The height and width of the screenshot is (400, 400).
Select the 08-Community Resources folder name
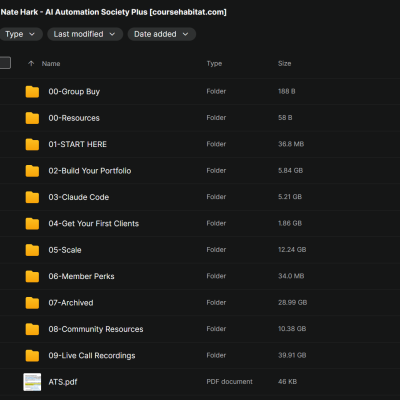(x=96, y=329)
